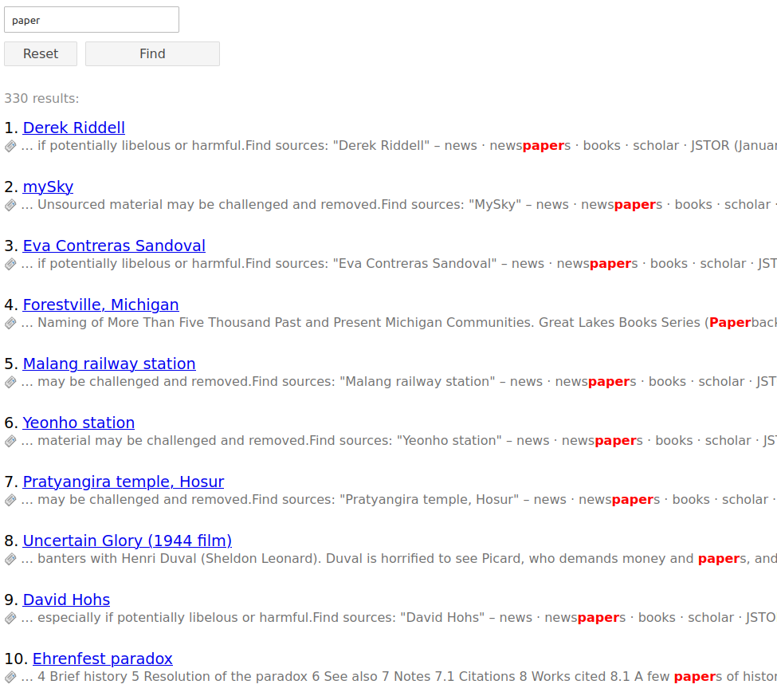Viewport: 777px width, 700px height.
Task: Click the tag icon beside David Hohs
Action: tap(10, 618)
